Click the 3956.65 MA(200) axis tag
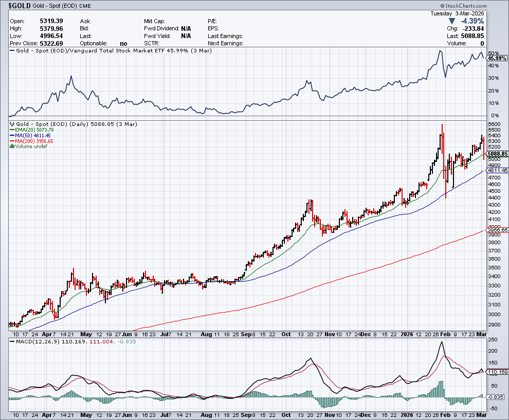509x420 pixels. pos(498,230)
